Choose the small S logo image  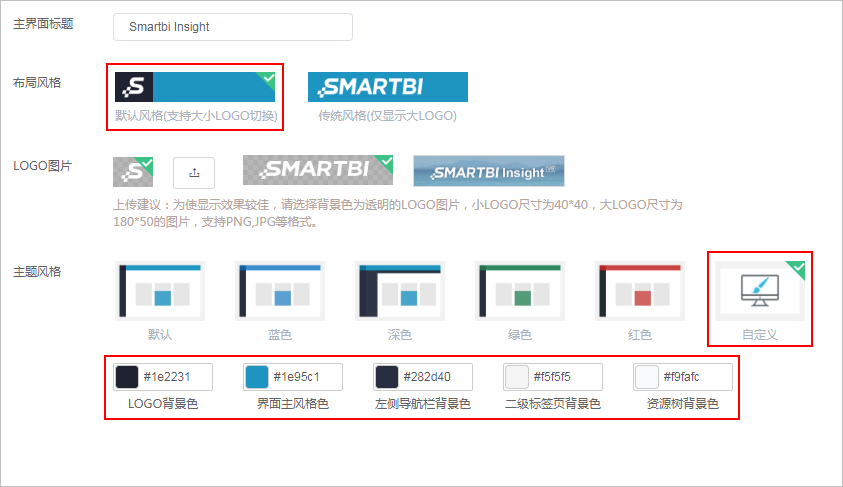tap(133, 171)
